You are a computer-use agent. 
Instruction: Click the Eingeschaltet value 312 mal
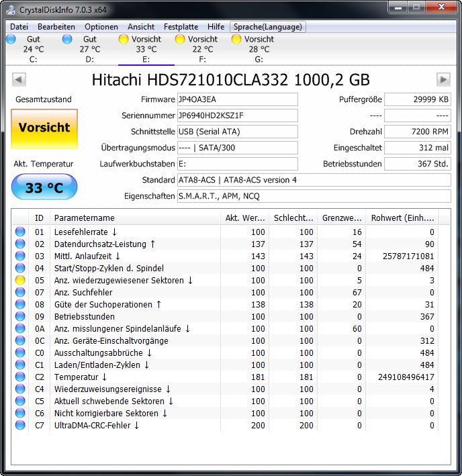418,148
